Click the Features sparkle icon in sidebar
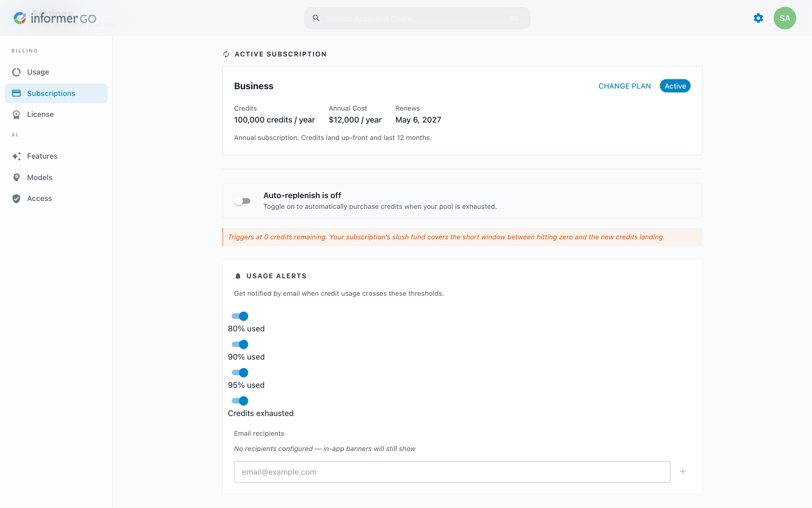Screen dimensions: 812x508 16,156
